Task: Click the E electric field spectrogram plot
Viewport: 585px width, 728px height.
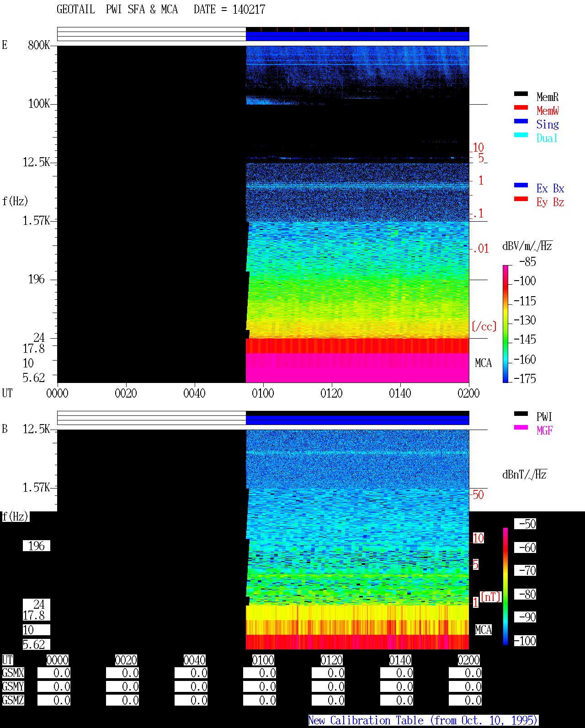Action: [263, 214]
